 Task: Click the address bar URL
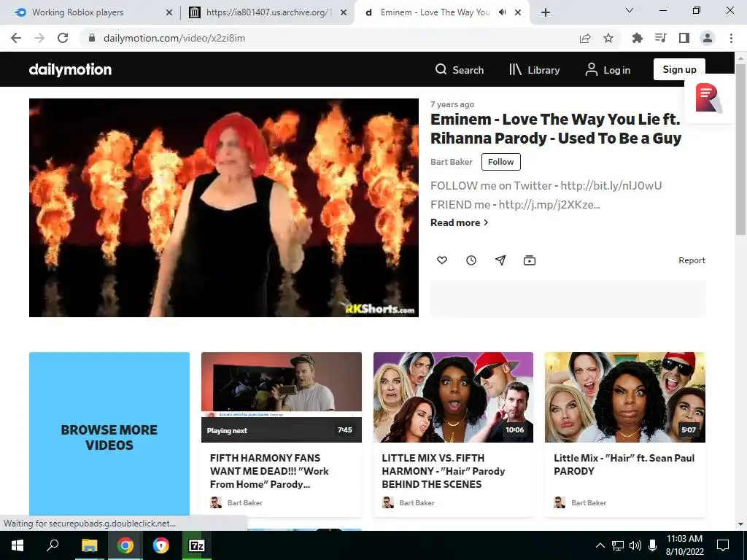tap(174, 38)
